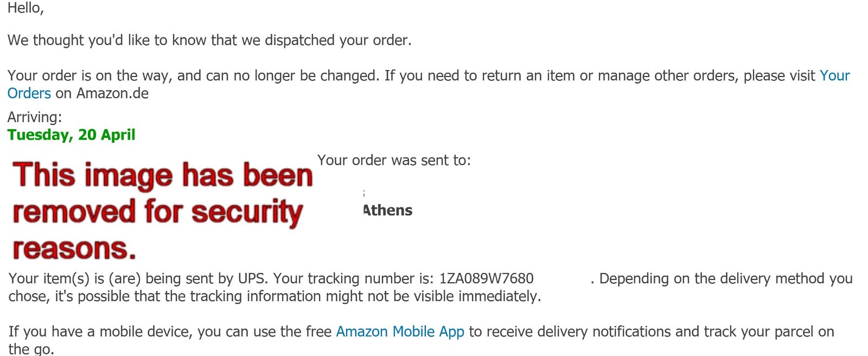Viewport: 868px width, 356px height.
Task: Click the 'the go.' text at bottom
Action: click(31, 349)
